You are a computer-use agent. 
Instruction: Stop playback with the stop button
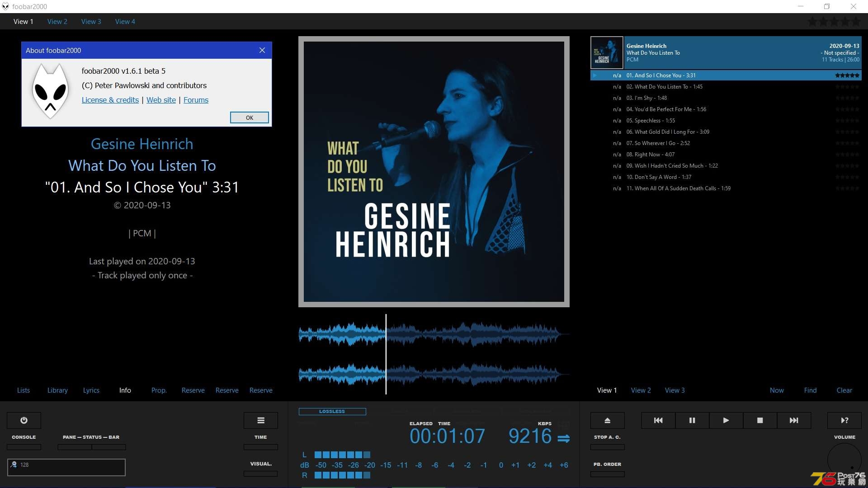(760, 420)
